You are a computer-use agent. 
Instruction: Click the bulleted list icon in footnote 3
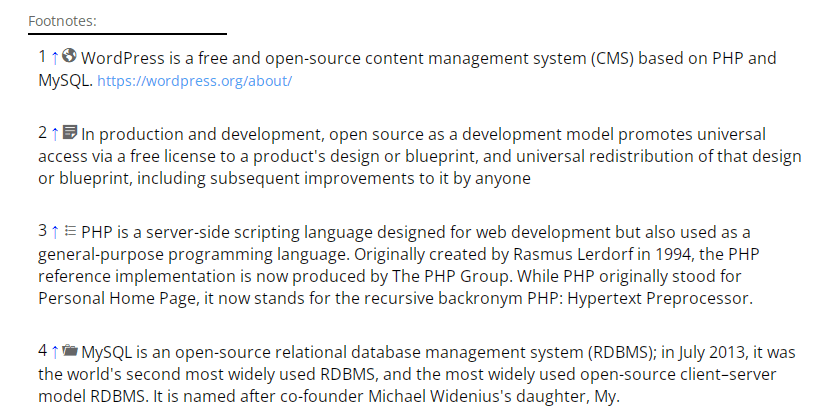coord(70,231)
